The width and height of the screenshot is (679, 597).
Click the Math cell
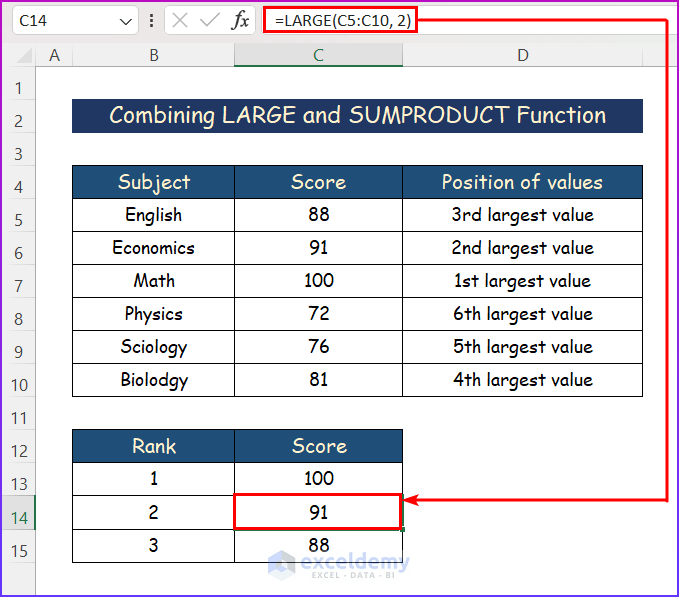(x=153, y=281)
